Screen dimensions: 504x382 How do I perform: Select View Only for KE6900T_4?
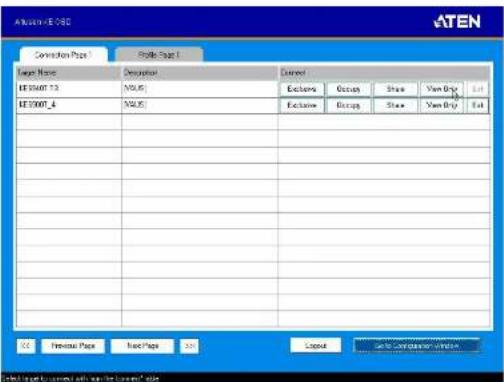pyautogui.click(x=442, y=105)
